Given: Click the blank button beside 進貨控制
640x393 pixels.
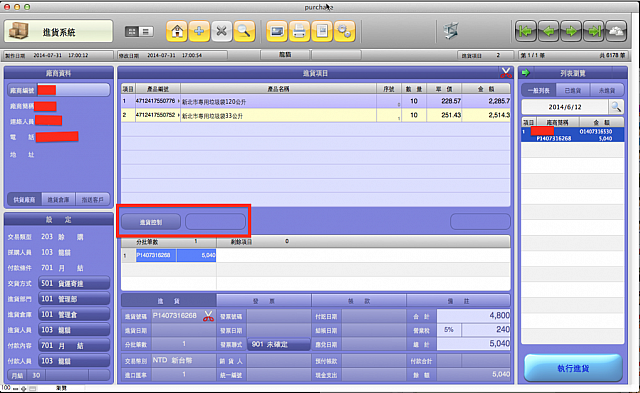Looking at the screenshot, I should coord(216,222).
